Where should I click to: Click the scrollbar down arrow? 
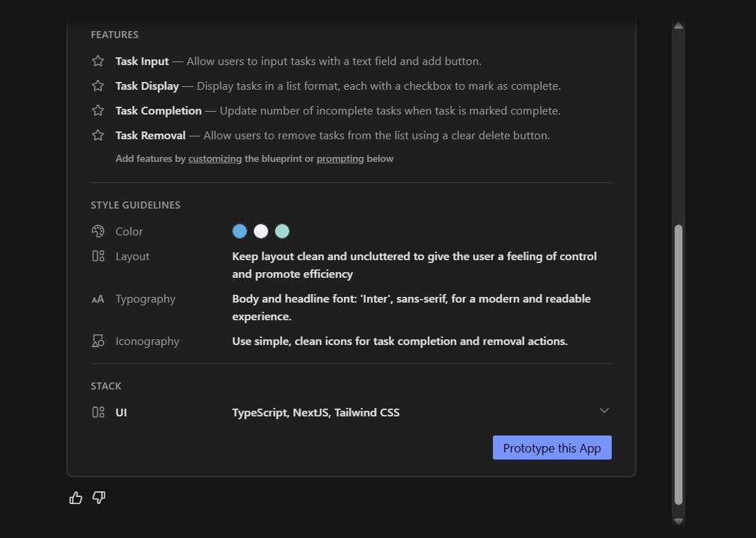pyautogui.click(x=678, y=521)
